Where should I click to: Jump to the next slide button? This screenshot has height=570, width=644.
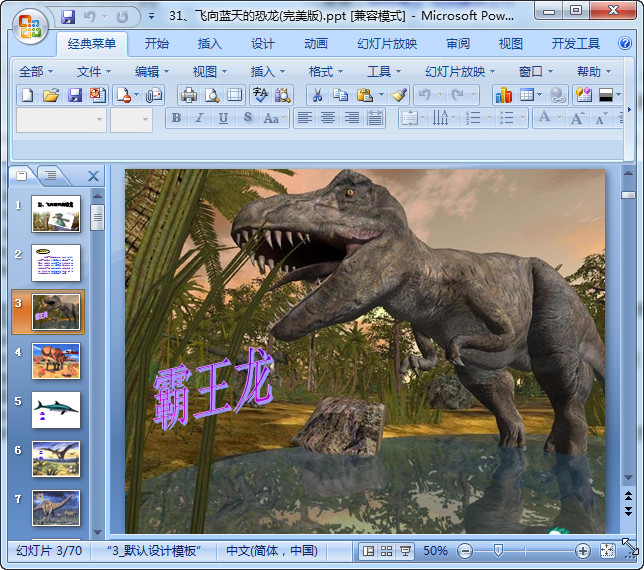tap(628, 511)
